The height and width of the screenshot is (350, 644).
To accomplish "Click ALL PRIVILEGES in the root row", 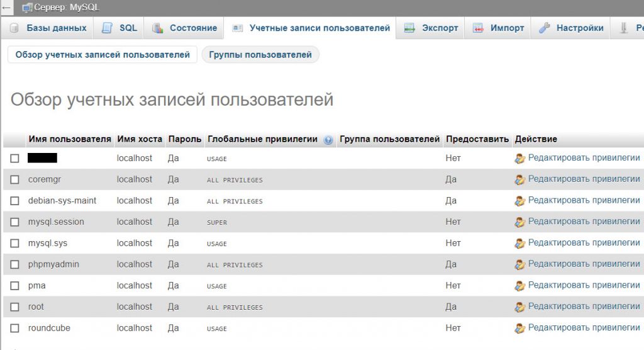I will (x=235, y=307).
